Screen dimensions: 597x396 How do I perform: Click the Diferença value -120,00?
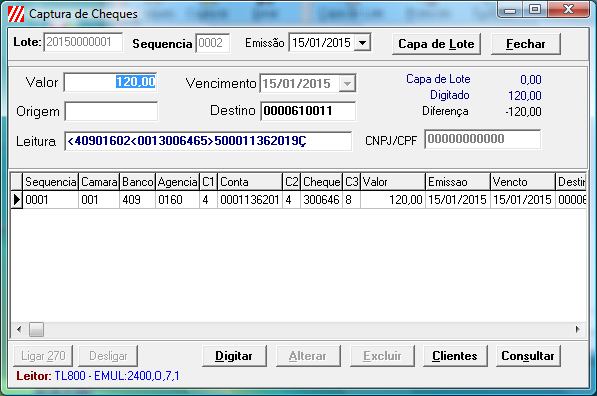523,112
